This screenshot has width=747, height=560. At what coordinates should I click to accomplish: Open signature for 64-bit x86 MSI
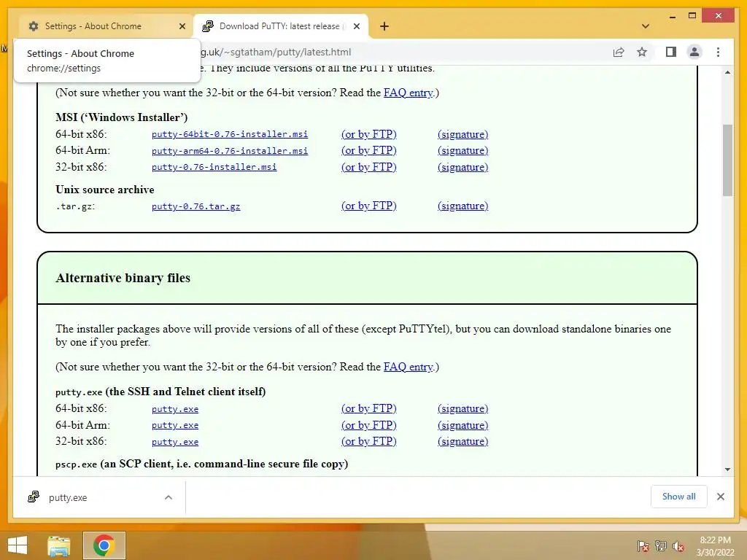click(462, 134)
